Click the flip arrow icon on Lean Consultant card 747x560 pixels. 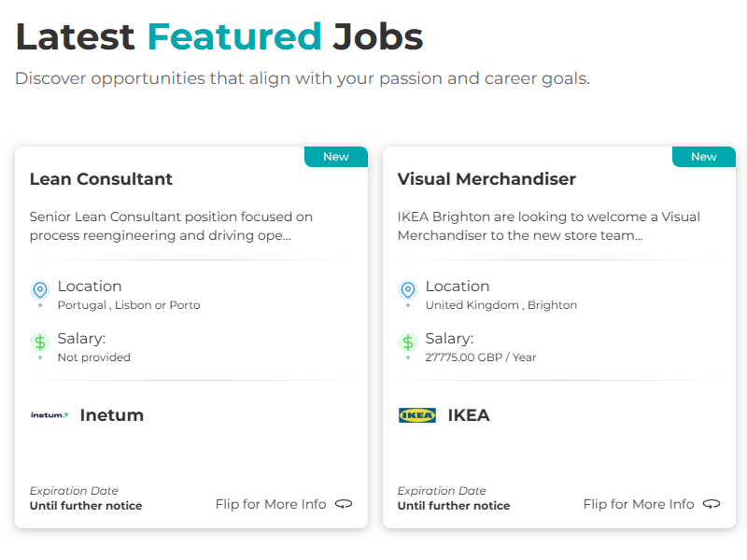345,504
